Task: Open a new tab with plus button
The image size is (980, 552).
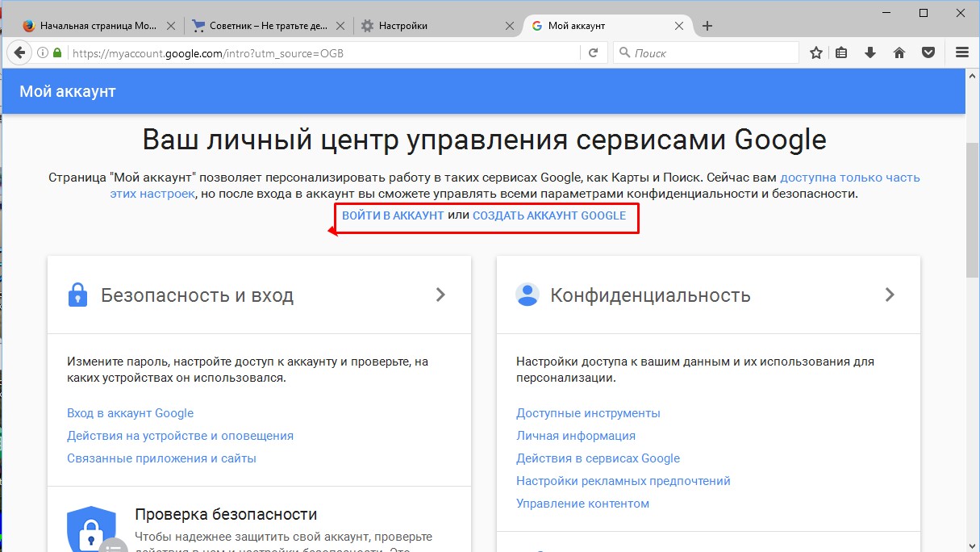Action: coord(707,26)
